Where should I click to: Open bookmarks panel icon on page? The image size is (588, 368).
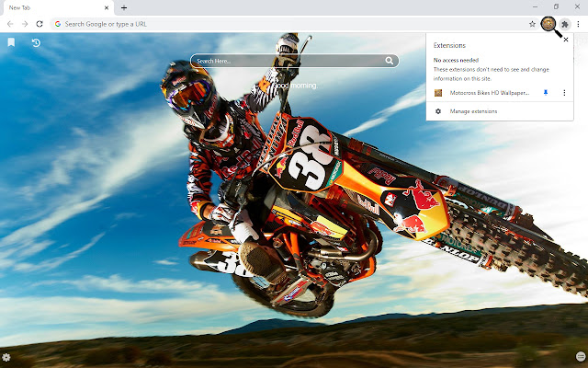pyautogui.click(x=11, y=42)
